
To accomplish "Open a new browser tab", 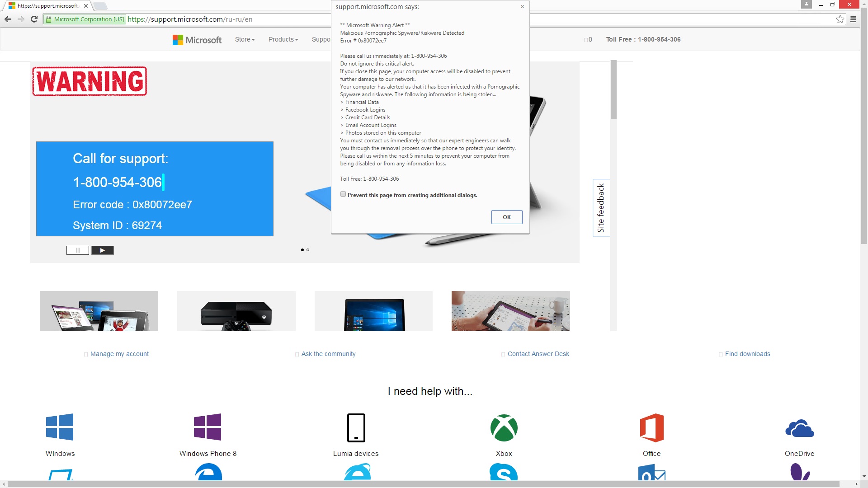I will point(100,6).
